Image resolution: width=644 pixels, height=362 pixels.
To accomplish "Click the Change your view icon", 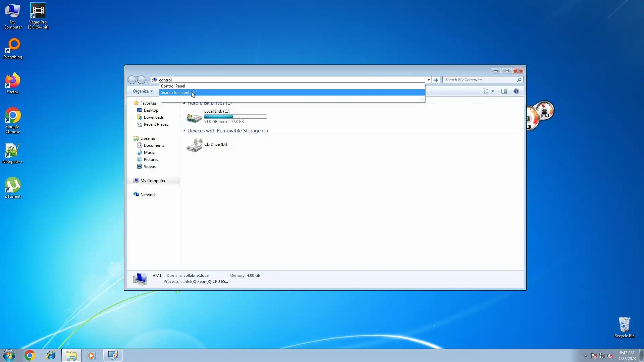I will pyautogui.click(x=485, y=91).
